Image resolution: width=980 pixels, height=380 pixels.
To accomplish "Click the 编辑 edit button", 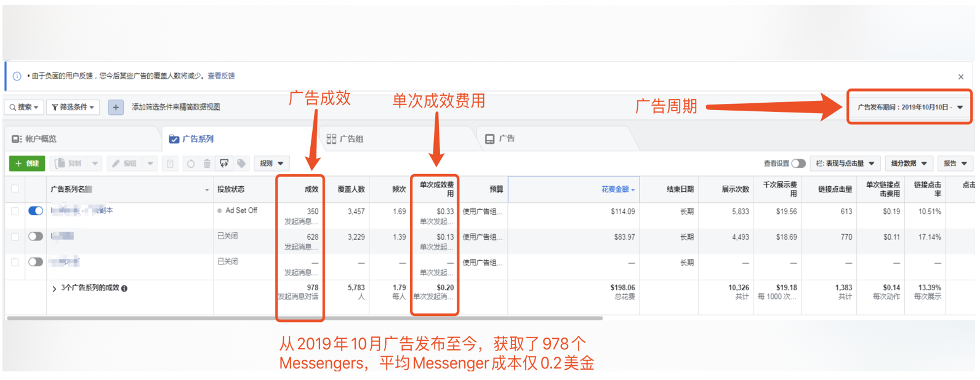I will [x=125, y=164].
